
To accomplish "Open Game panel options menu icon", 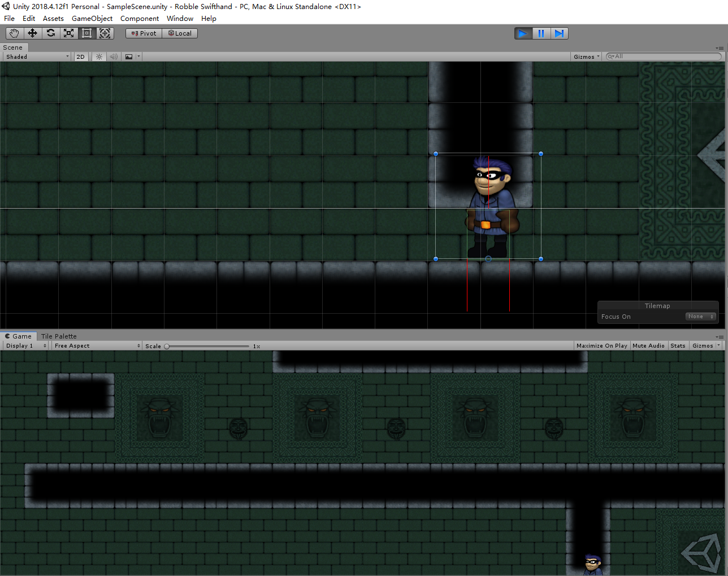I will click(x=720, y=337).
